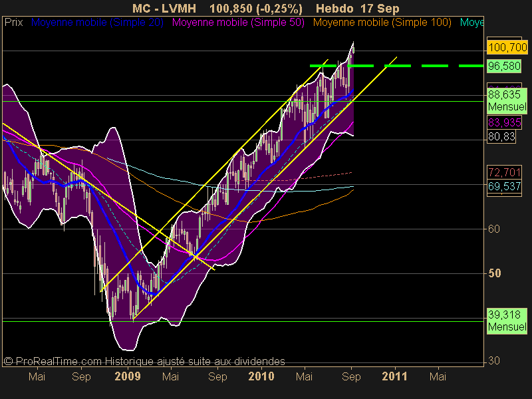Click the 30 value on the price axis
The image size is (532, 399).
(x=493, y=360)
